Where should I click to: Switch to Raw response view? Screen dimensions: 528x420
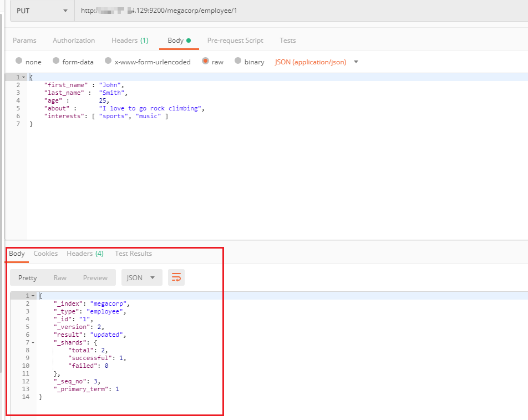60,278
